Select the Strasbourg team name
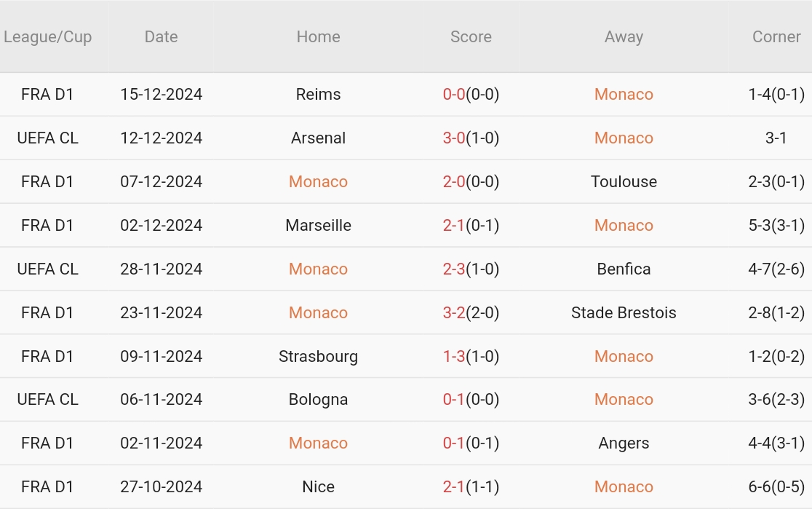Viewport: 812px width, 509px height. click(x=318, y=357)
